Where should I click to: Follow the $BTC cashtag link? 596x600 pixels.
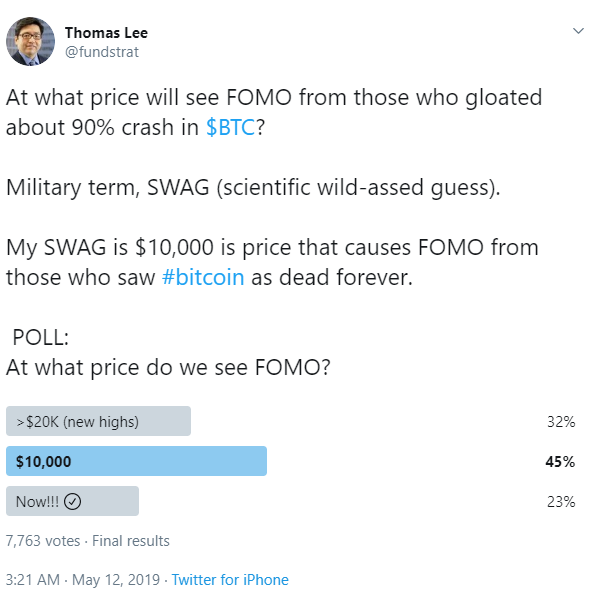(x=230, y=127)
